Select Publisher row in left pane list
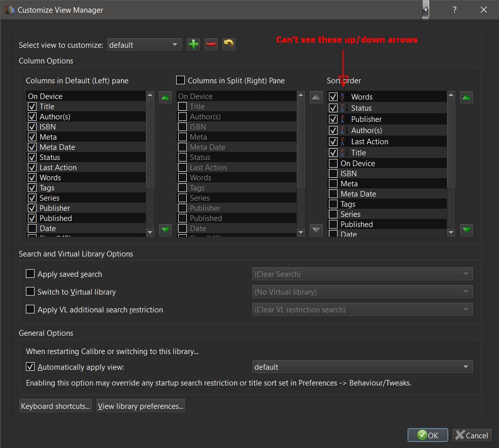Viewport: 499px width, 448px height. coord(86,208)
